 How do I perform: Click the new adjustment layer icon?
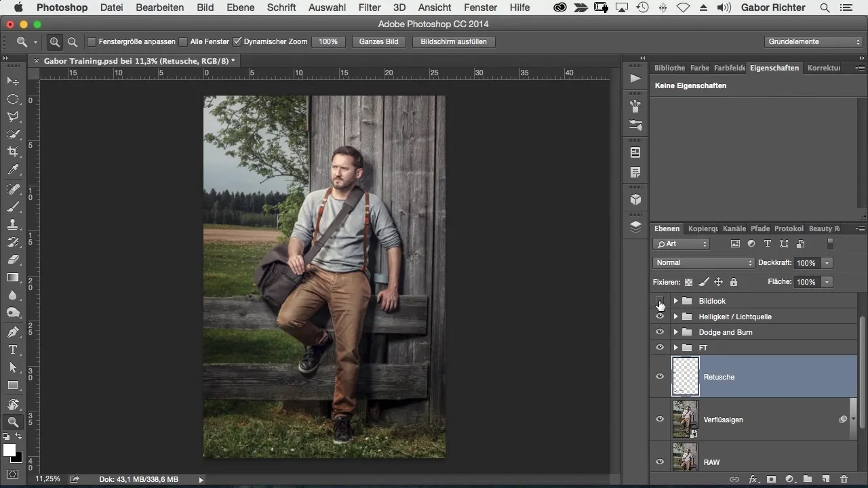[x=789, y=479]
